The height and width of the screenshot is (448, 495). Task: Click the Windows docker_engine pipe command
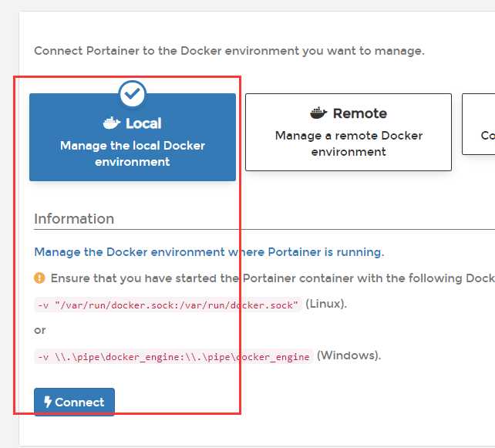pos(173,357)
